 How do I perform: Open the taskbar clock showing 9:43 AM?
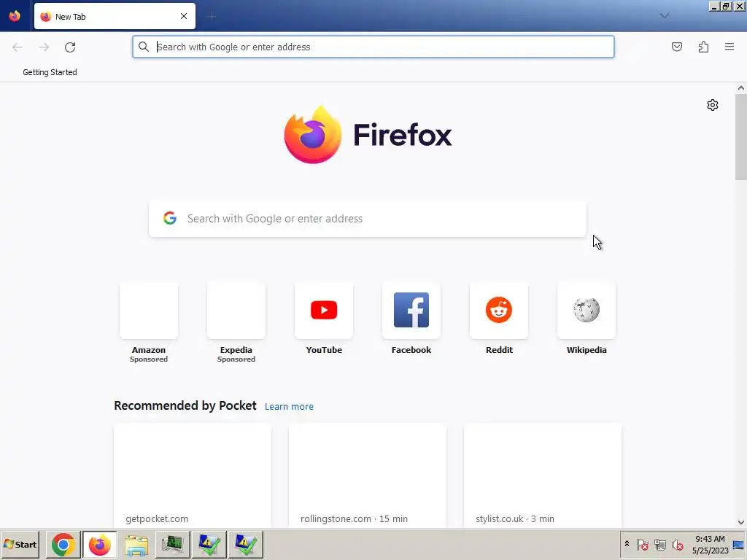710,544
